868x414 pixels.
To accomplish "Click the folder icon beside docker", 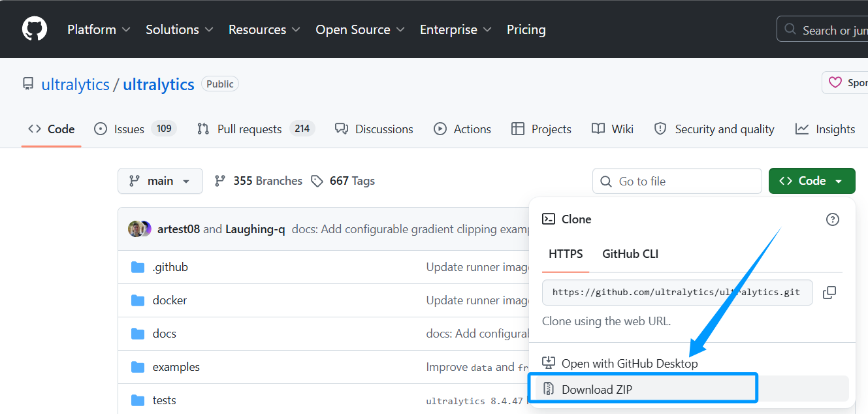I will [138, 300].
